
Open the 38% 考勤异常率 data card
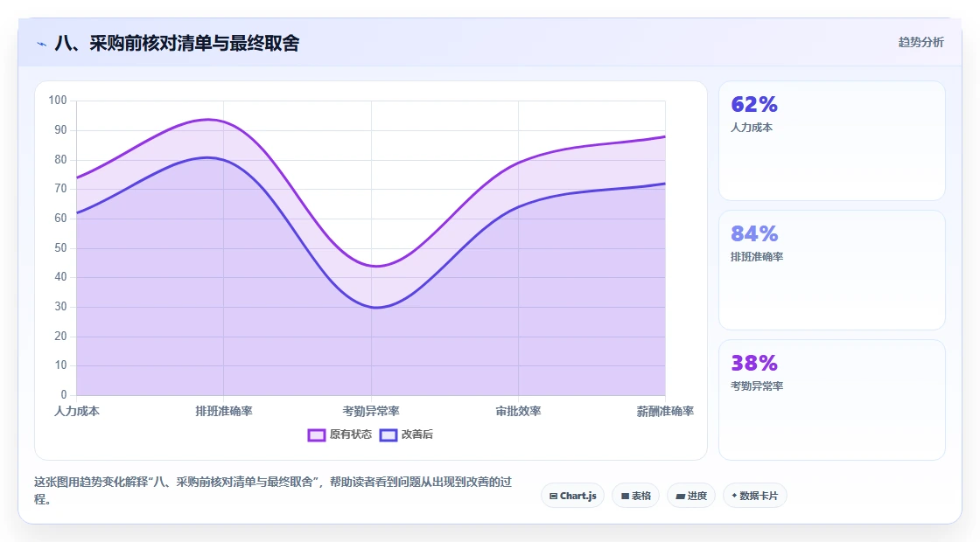click(832, 400)
